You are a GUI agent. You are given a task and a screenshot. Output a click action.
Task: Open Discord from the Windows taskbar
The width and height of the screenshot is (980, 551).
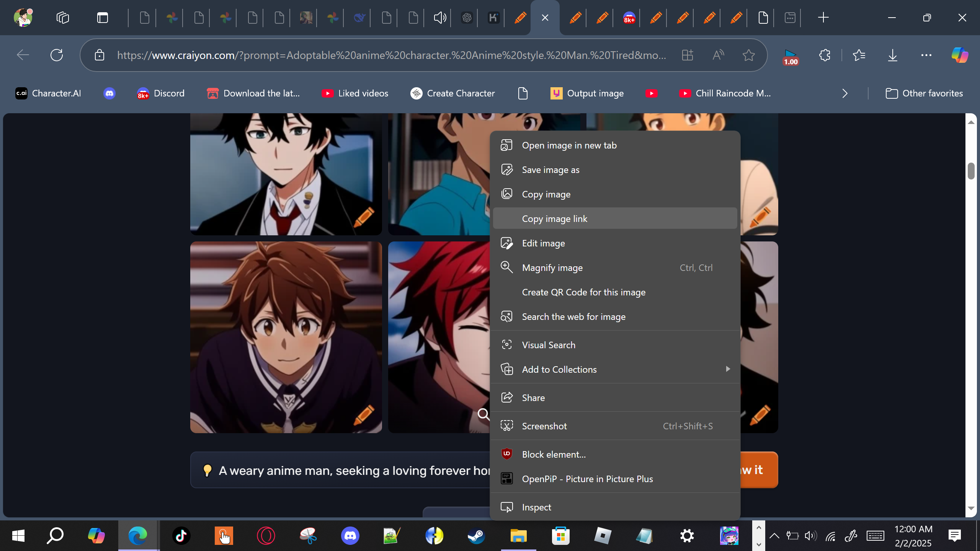pyautogui.click(x=350, y=536)
